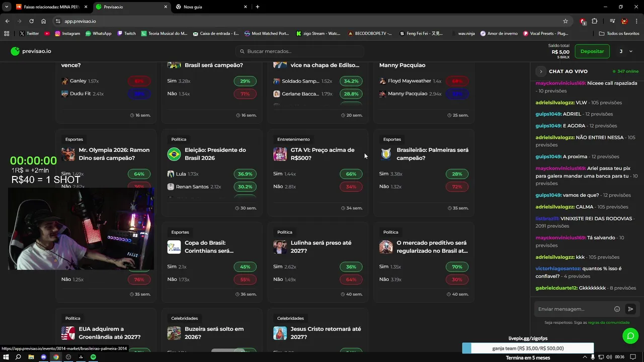Choose Sim 64% on Mr. Olympia market
The width and height of the screenshot is (644, 362).
(139, 174)
